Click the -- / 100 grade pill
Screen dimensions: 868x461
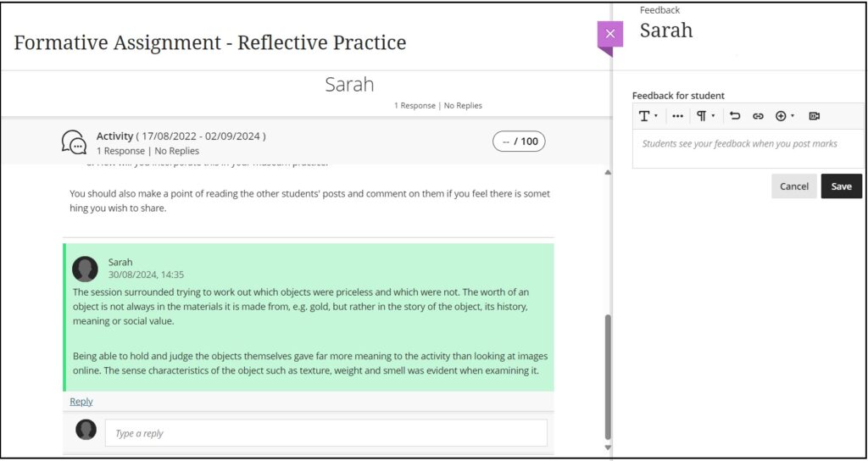point(519,142)
